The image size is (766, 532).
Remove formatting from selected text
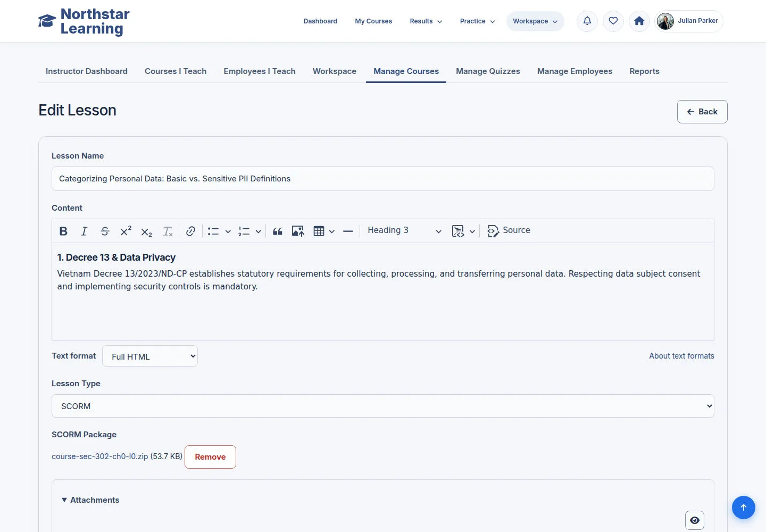[168, 231]
